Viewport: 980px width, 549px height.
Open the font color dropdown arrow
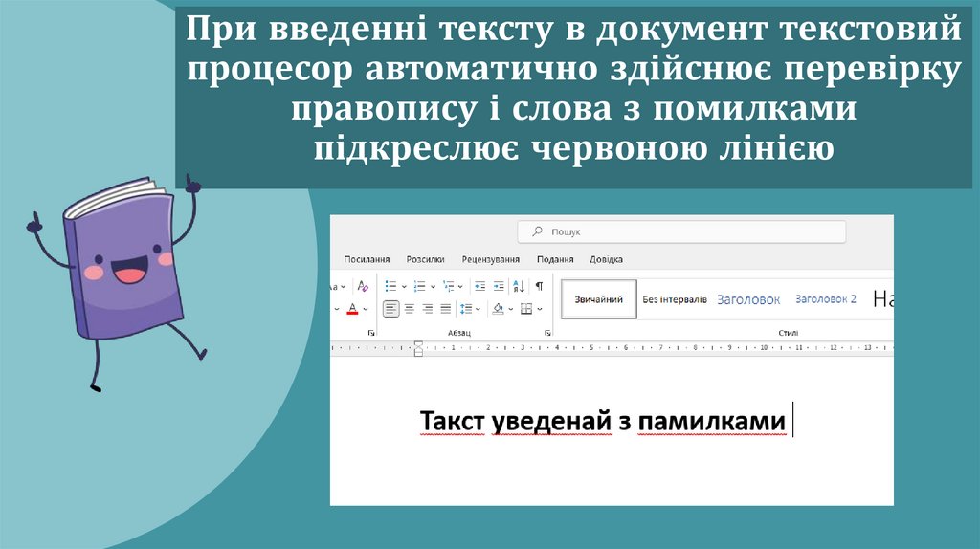click(x=366, y=309)
